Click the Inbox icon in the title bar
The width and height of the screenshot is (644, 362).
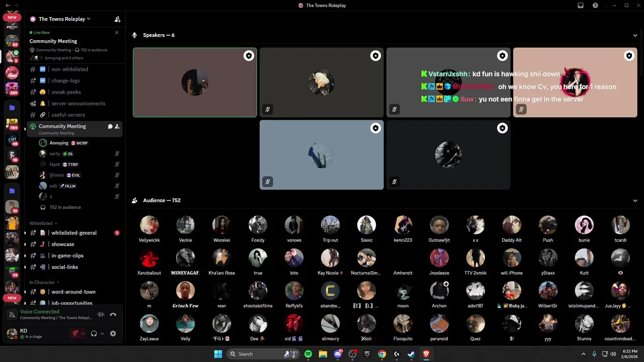pos(581,6)
